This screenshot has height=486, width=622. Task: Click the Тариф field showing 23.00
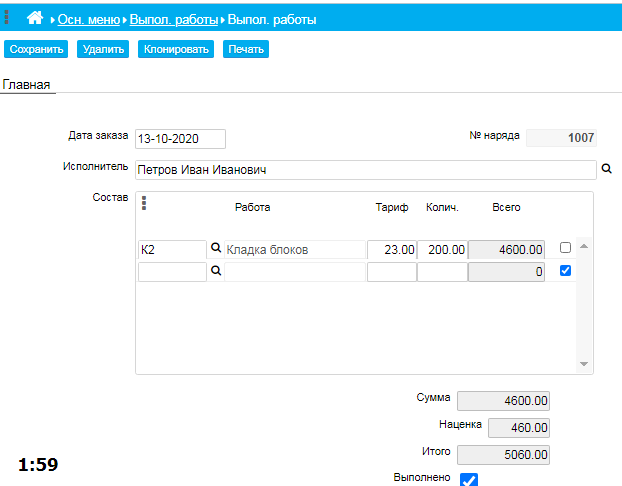tap(391, 249)
